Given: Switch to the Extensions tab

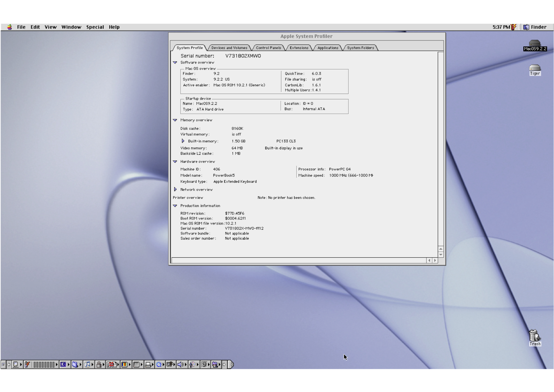Looking at the screenshot, I should [299, 48].
